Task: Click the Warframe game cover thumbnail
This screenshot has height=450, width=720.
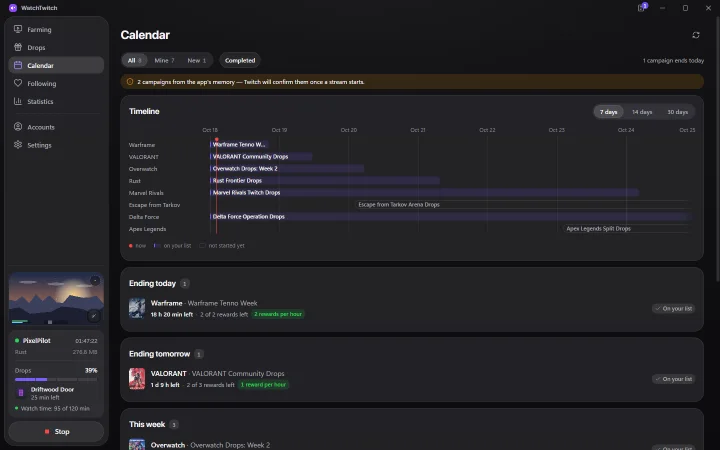Action: point(137,308)
